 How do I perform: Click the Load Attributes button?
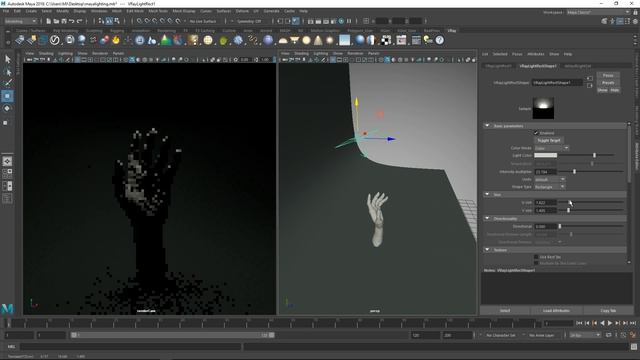click(x=556, y=311)
